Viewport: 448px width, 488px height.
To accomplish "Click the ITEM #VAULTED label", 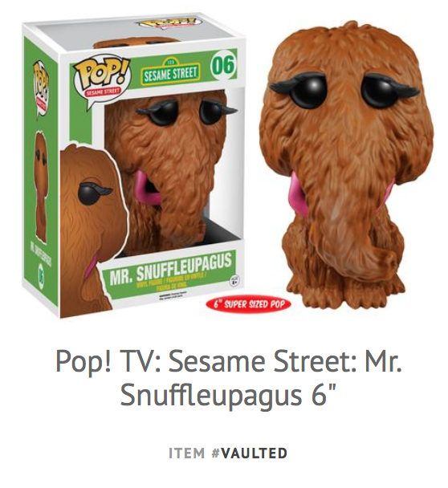I will (x=228, y=453).
